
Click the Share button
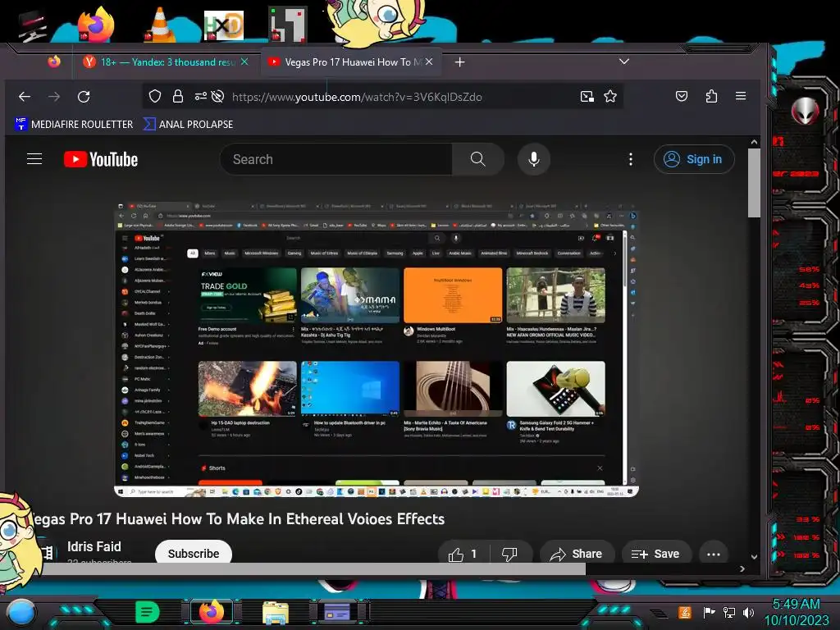pos(577,554)
